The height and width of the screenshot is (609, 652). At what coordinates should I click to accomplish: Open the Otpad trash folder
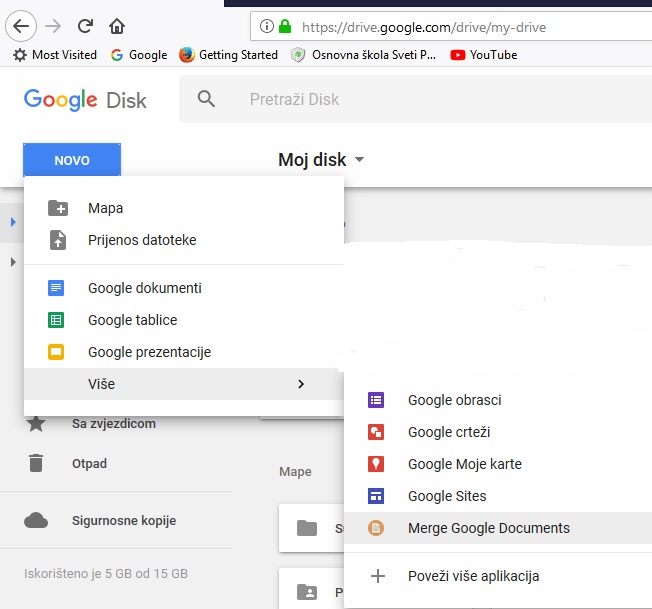[89, 464]
